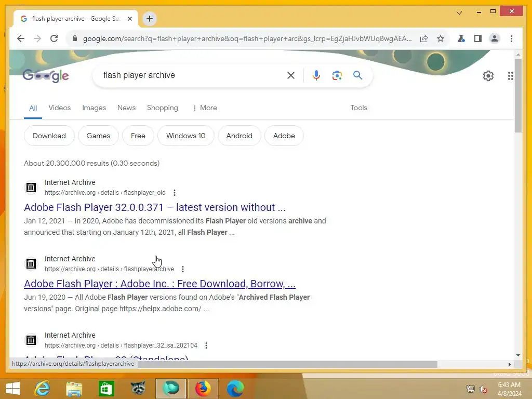Open File Explorer from taskbar

[74, 389]
